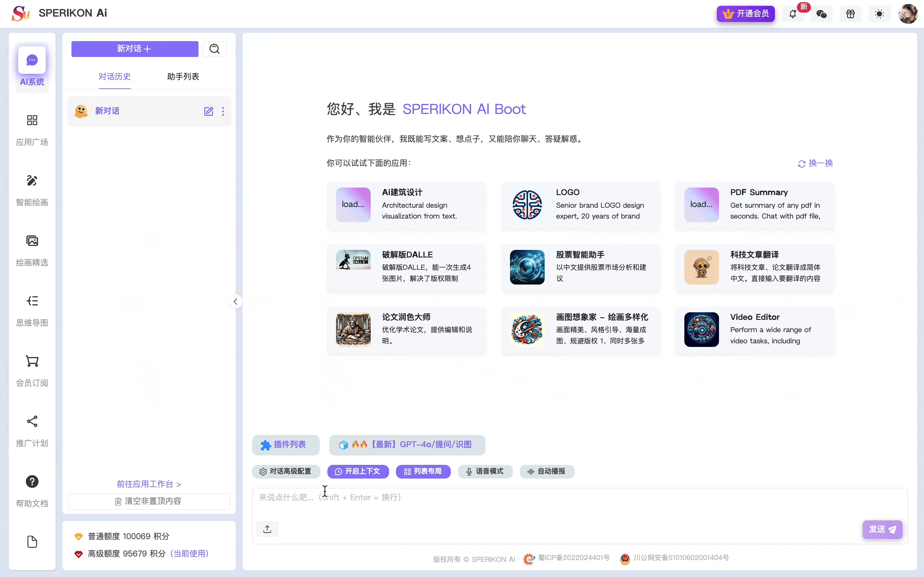This screenshot has height=577, width=924.
Task: Click the notifications bell with 新 badge
Action: [793, 14]
